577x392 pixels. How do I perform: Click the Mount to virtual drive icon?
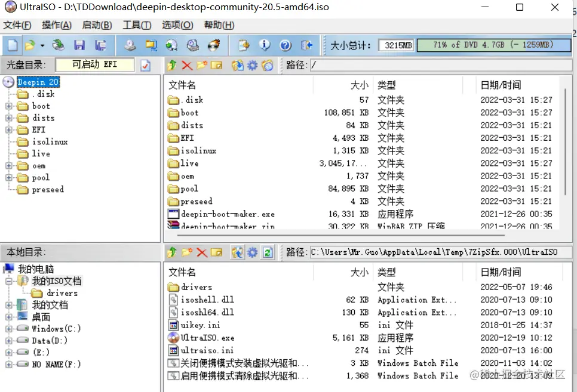[192, 45]
